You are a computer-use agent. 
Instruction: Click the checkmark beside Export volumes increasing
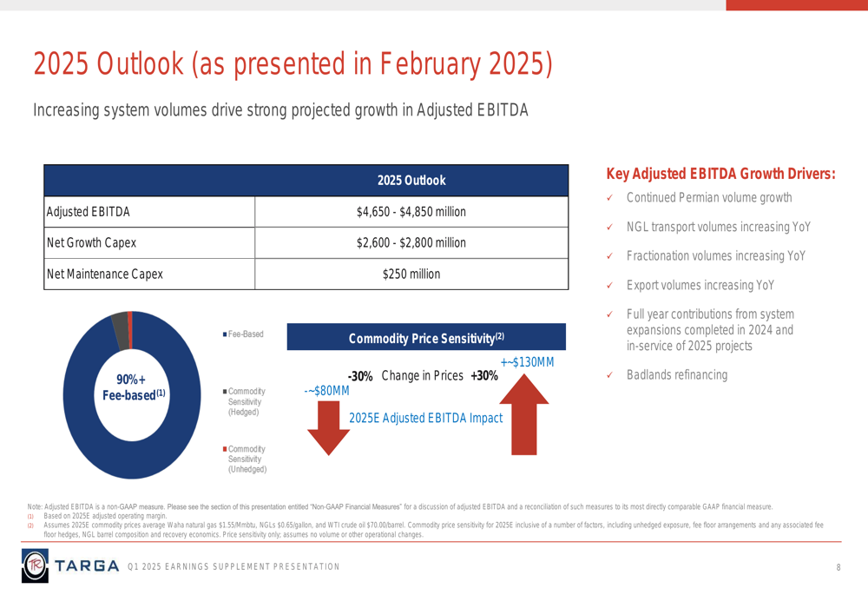pos(609,285)
